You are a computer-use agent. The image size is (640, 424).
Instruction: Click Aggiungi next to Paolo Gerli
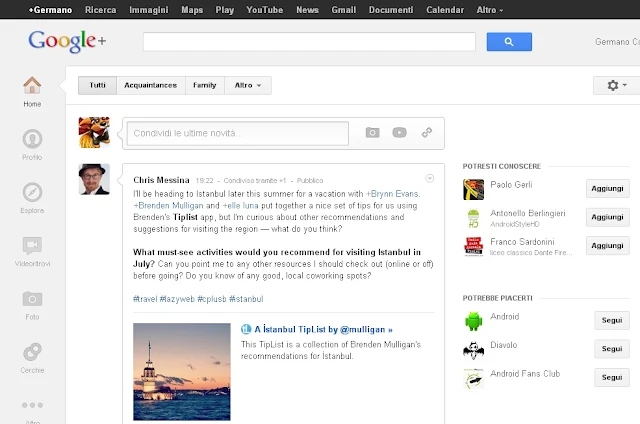(x=607, y=189)
